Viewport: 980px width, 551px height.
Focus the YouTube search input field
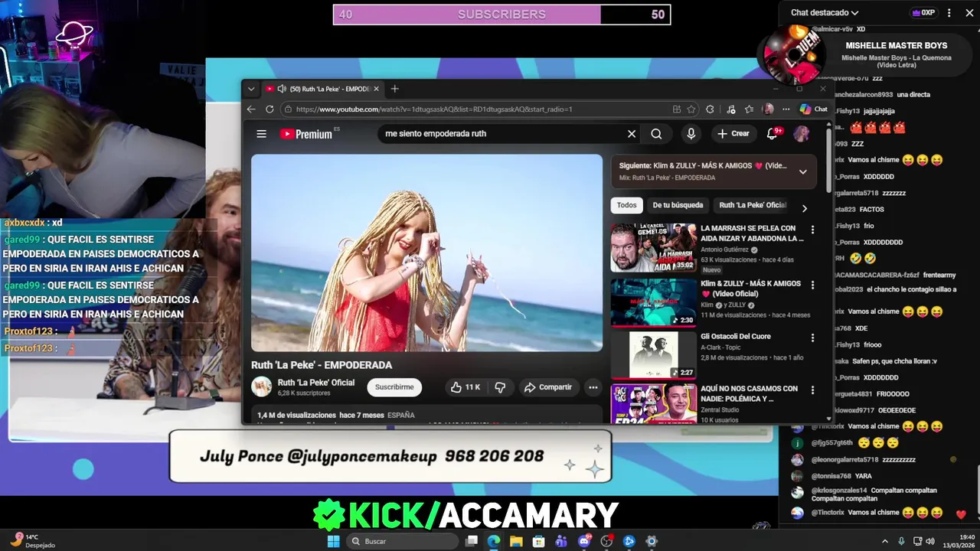501,134
